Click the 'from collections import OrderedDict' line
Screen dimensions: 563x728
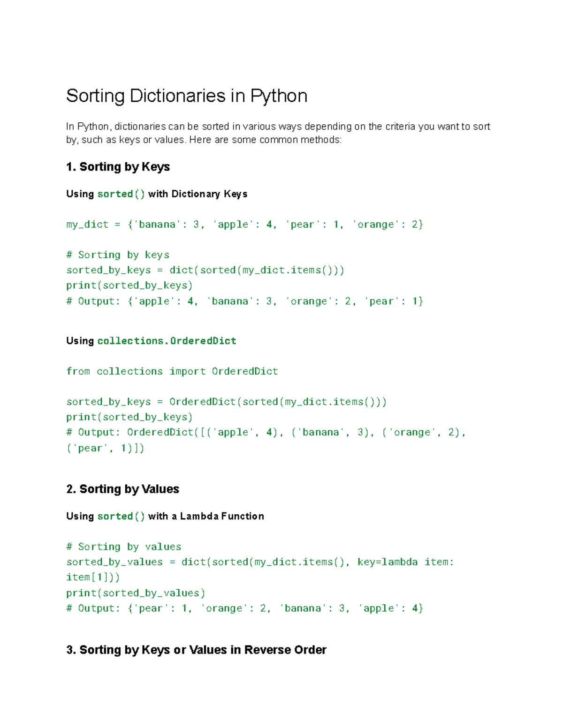172,371
